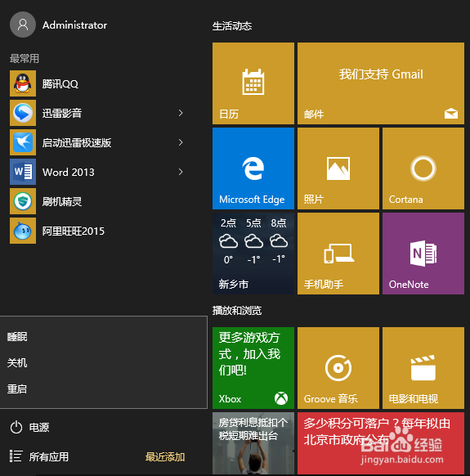The height and width of the screenshot is (476, 470).
Task: Click the 电源 power icon
Action: 16,428
